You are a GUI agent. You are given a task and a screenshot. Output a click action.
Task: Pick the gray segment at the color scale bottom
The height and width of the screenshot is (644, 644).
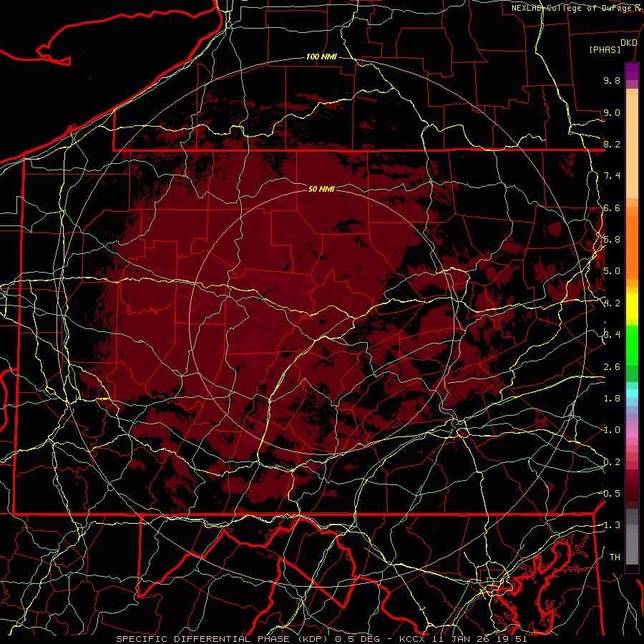click(x=632, y=548)
